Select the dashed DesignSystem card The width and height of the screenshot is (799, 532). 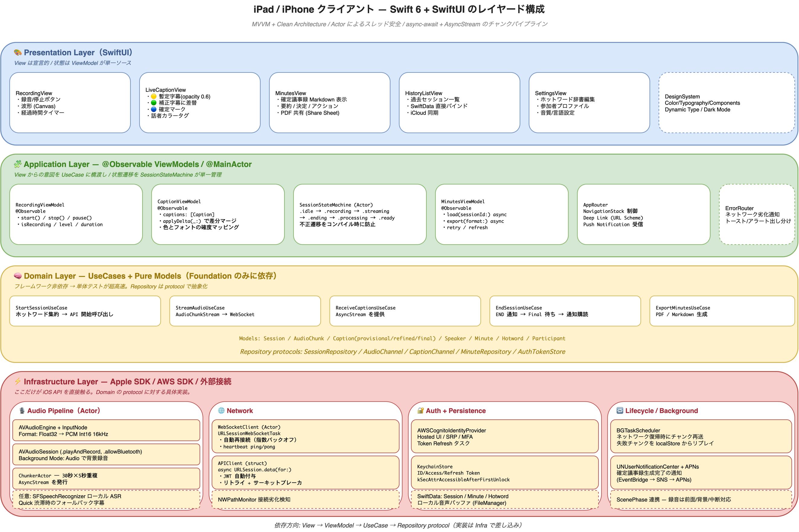(727, 102)
